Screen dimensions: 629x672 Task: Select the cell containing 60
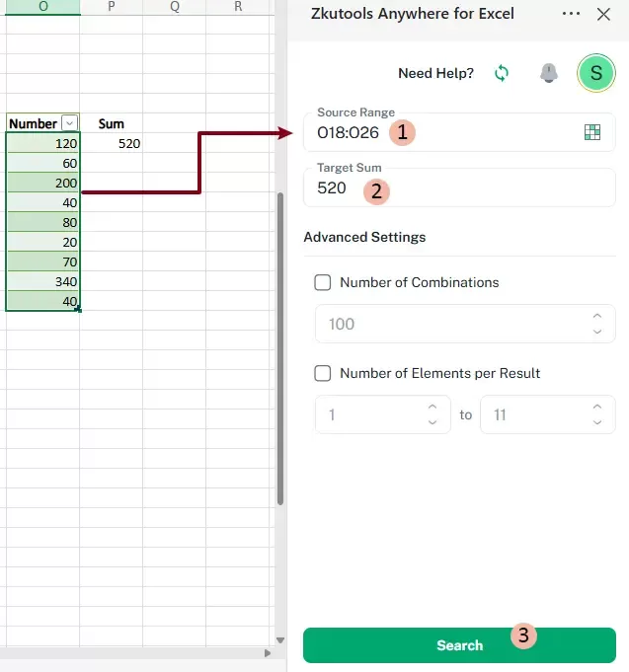click(42, 163)
